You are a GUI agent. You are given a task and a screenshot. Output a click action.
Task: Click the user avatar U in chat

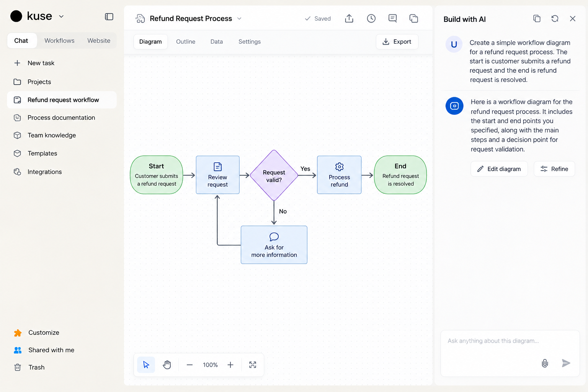click(454, 44)
